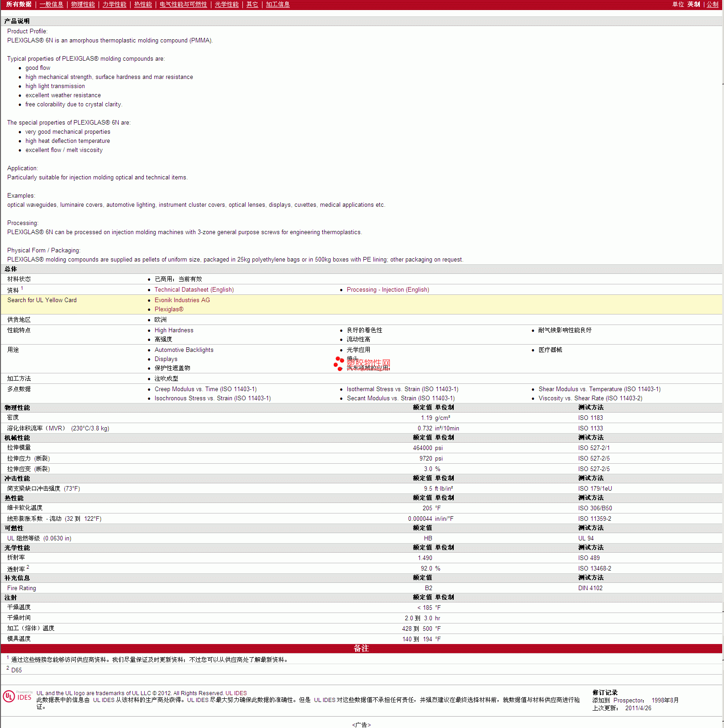
Task: Click the 密度 property row label
Action: click(x=13, y=418)
